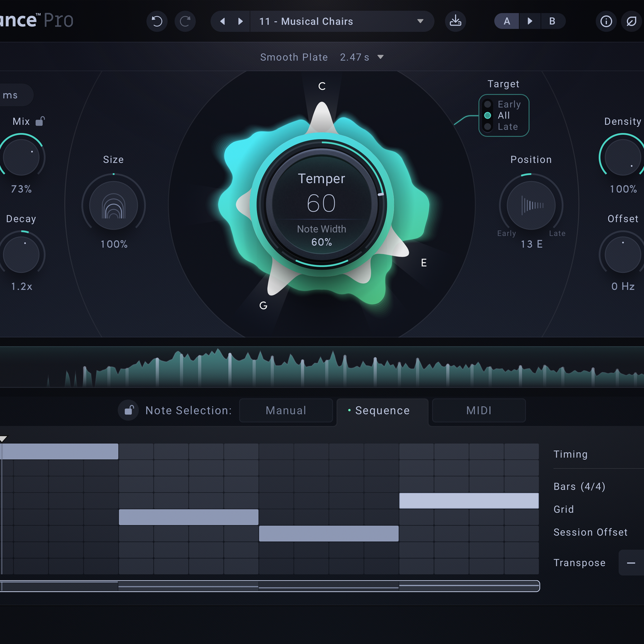Lock the Note Selection settings
Image resolution: width=644 pixels, height=644 pixels.
coord(129,410)
